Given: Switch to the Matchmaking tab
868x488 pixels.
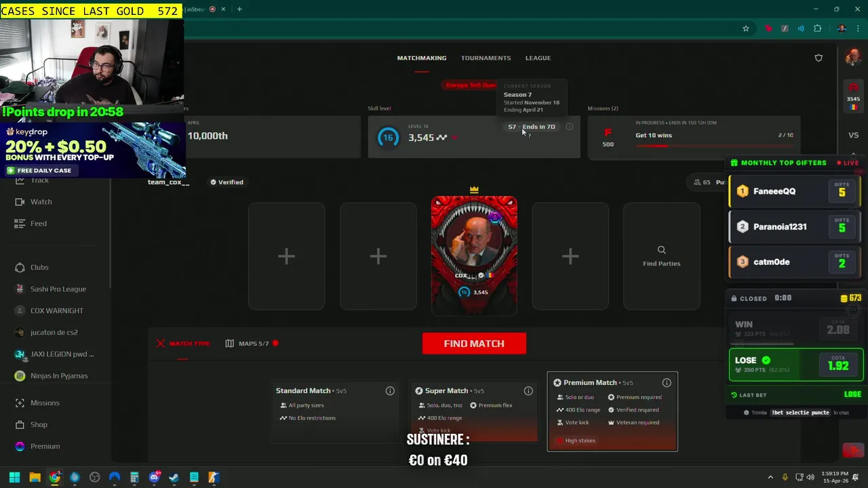Looking at the screenshot, I should pos(422,58).
